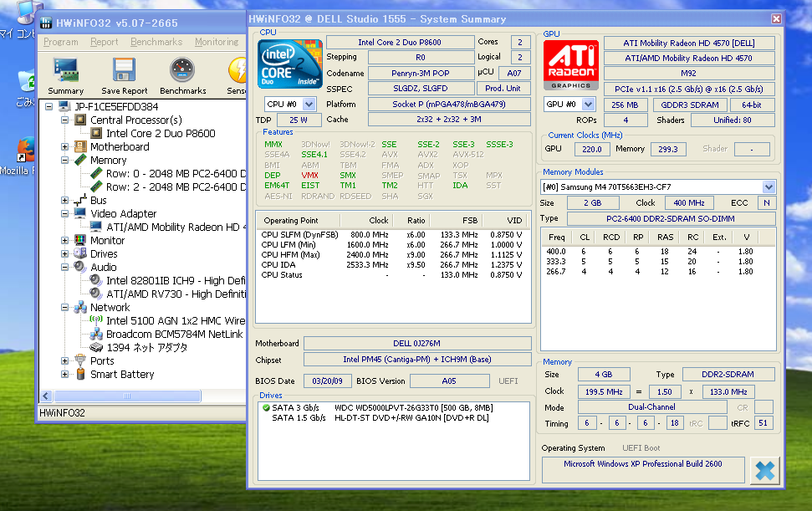This screenshot has width=812, height=511.
Task: Click the HL-DT-ST DVD+/-RW drive entry
Action: pos(411,418)
